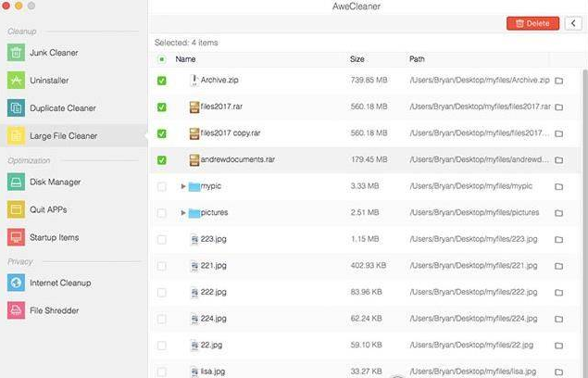Reveal 221.jpg location folder icon

tap(558, 266)
